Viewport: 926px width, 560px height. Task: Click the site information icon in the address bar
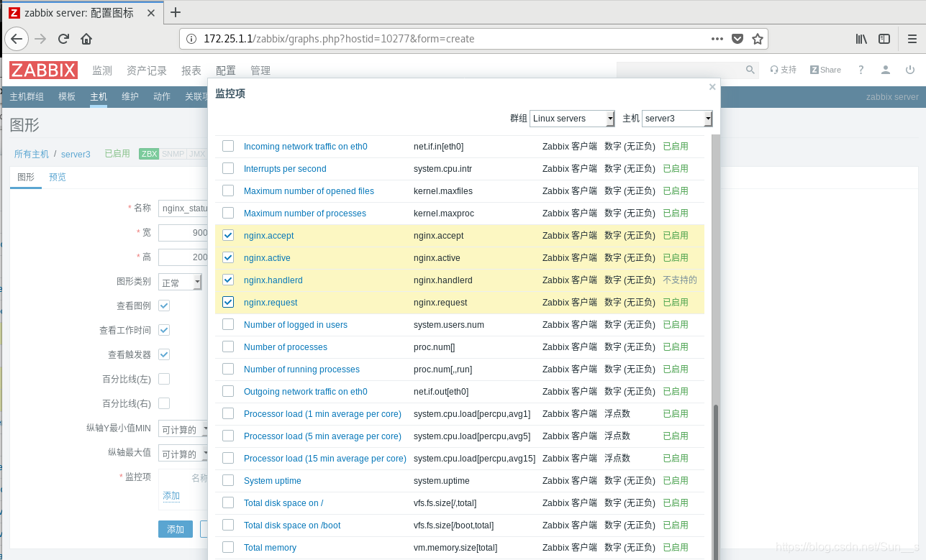[191, 39]
